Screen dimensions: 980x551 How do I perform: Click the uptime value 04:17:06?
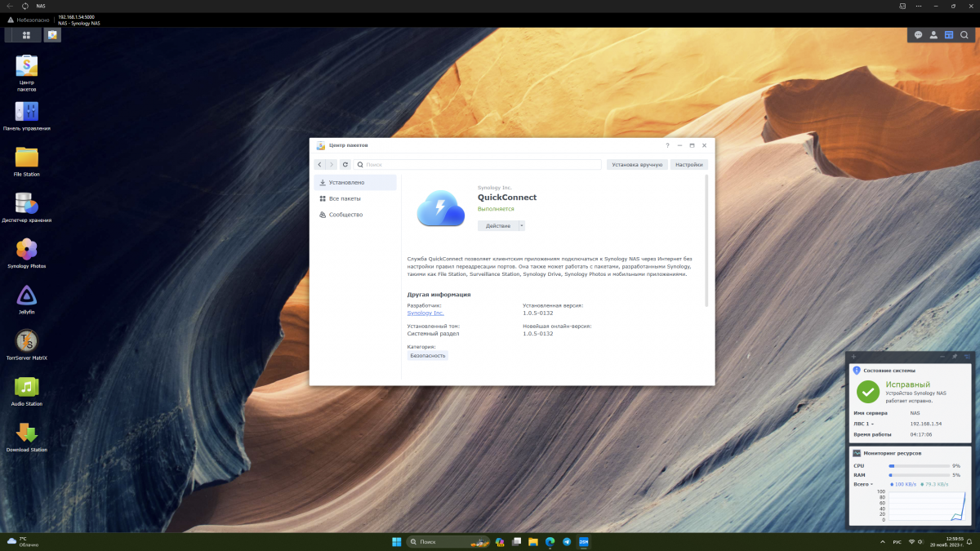(x=921, y=434)
